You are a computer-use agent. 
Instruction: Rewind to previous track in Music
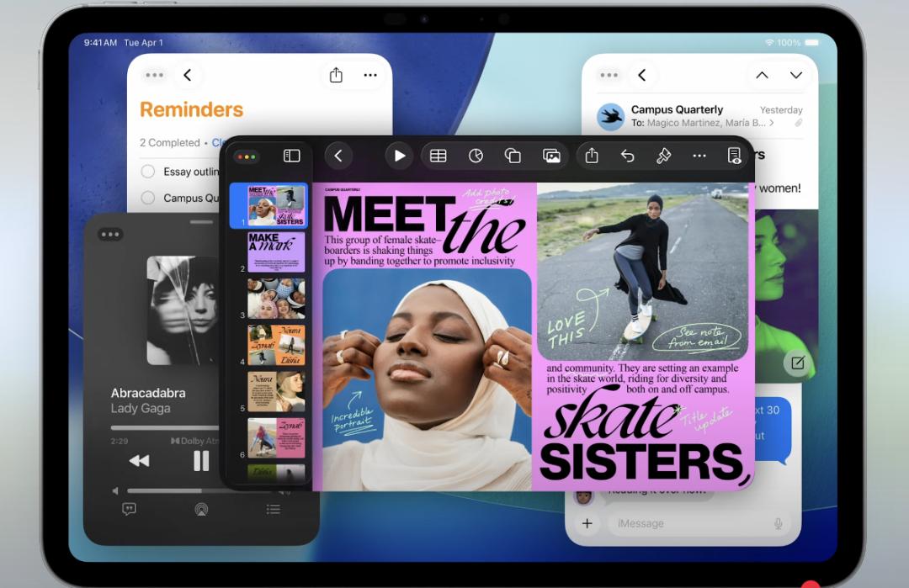[x=139, y=460]
